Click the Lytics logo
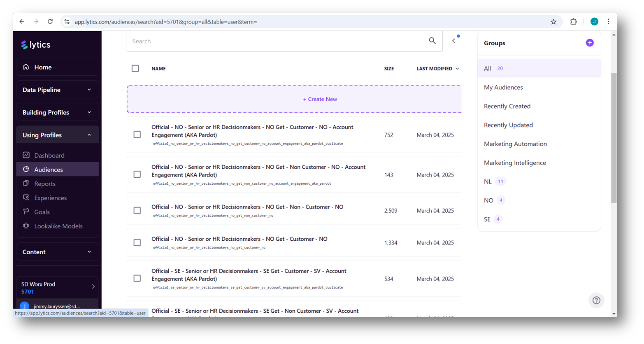This screenshot has height=344, width=644. pos(36,45)
